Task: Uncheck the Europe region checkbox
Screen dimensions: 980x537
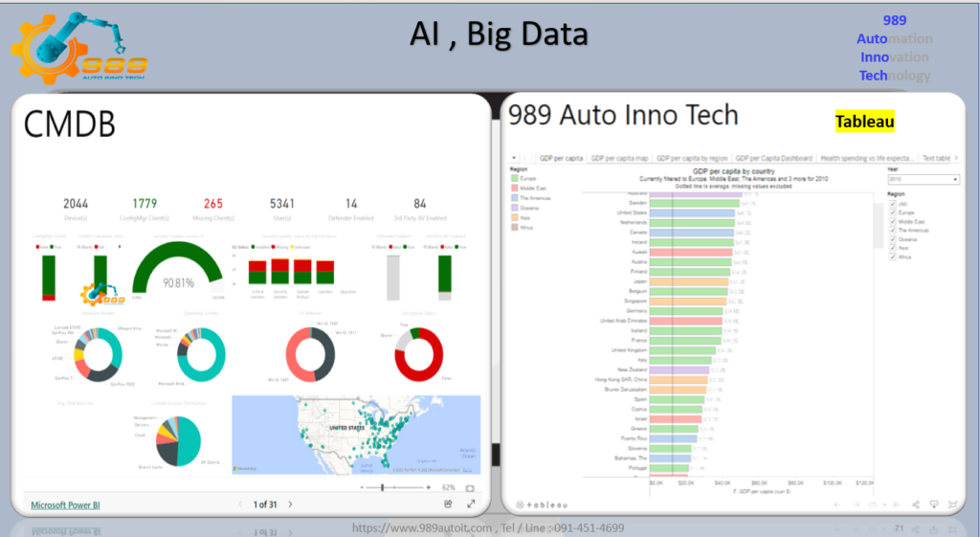Action: (x=892, y=213)
